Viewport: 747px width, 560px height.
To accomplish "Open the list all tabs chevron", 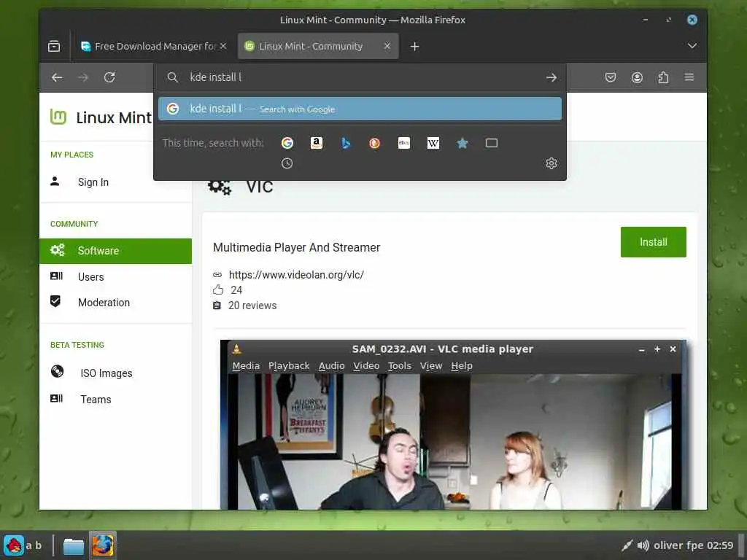I will coord(692,46).
